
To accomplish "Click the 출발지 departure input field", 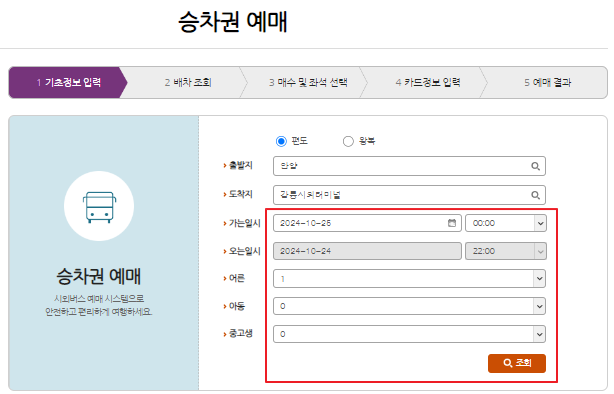I will [x=409, y=166].
